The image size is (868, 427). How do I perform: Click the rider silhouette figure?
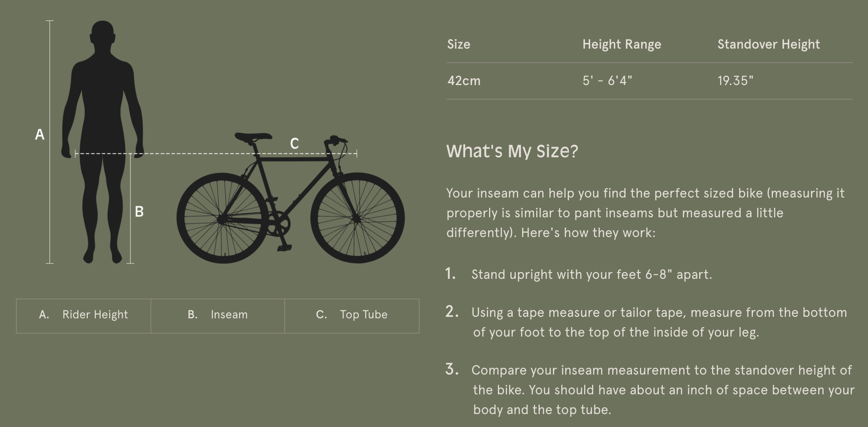pos(103,114)
